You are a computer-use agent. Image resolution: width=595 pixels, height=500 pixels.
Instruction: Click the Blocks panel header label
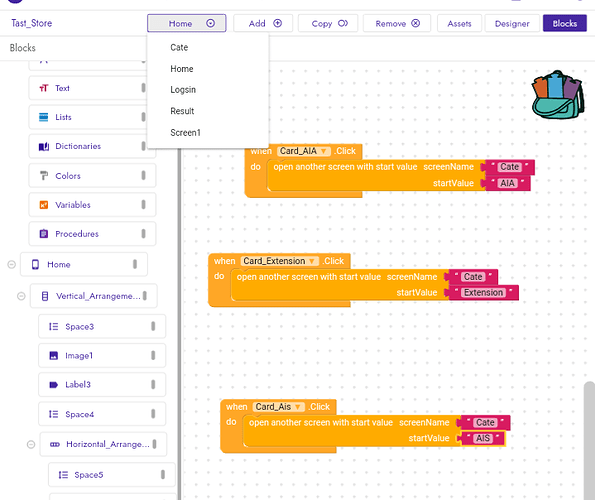22,48
